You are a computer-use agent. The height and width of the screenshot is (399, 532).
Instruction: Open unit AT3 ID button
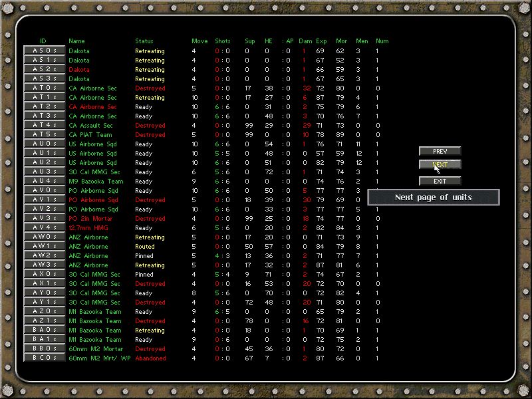click(44, 116)
